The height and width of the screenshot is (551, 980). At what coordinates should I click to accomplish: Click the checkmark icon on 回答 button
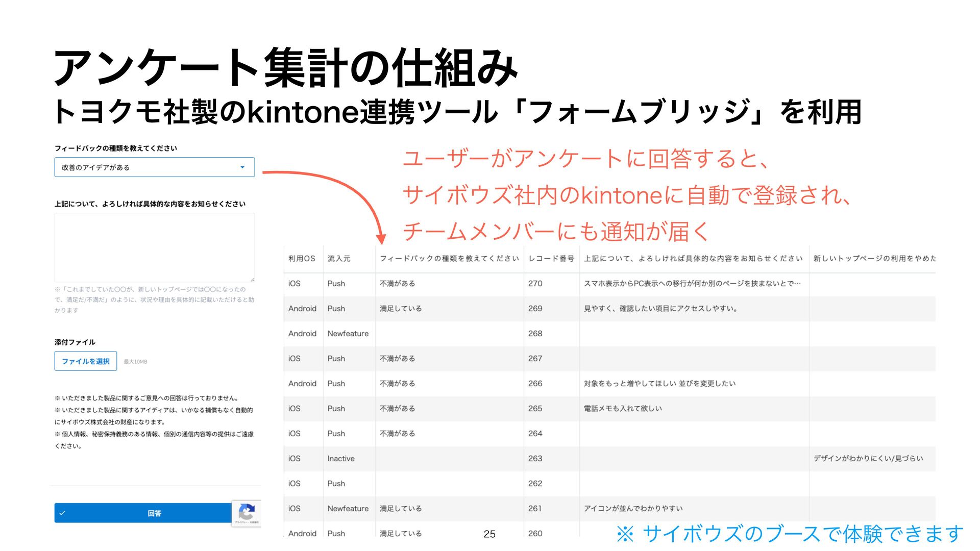coord(62,513)
